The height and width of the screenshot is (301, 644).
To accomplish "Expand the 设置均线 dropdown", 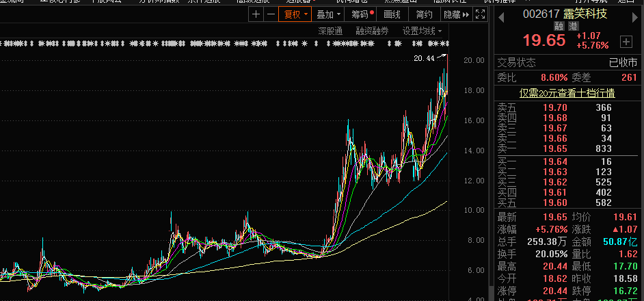I will [x=422, y=31].
